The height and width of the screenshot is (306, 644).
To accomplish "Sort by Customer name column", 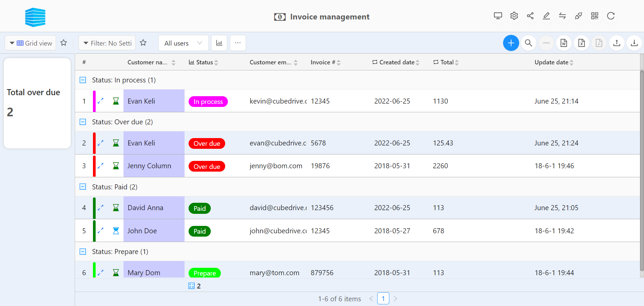I will (x=174, y=62).
